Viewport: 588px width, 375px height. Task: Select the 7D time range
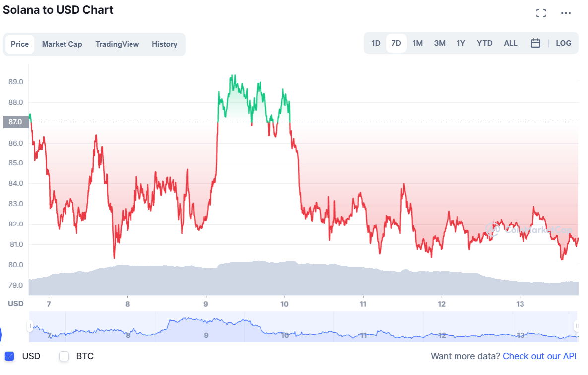pos(396,43)
